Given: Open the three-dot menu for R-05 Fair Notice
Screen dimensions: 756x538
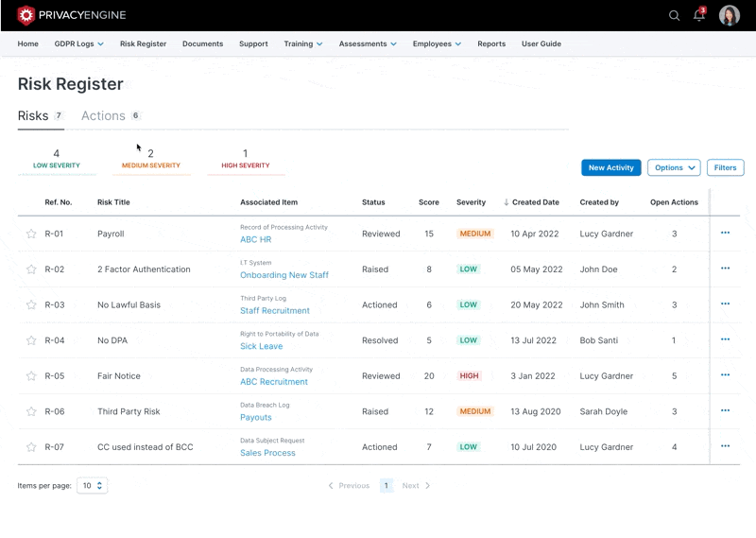Looking at the screenshot, I should (725, 375).
